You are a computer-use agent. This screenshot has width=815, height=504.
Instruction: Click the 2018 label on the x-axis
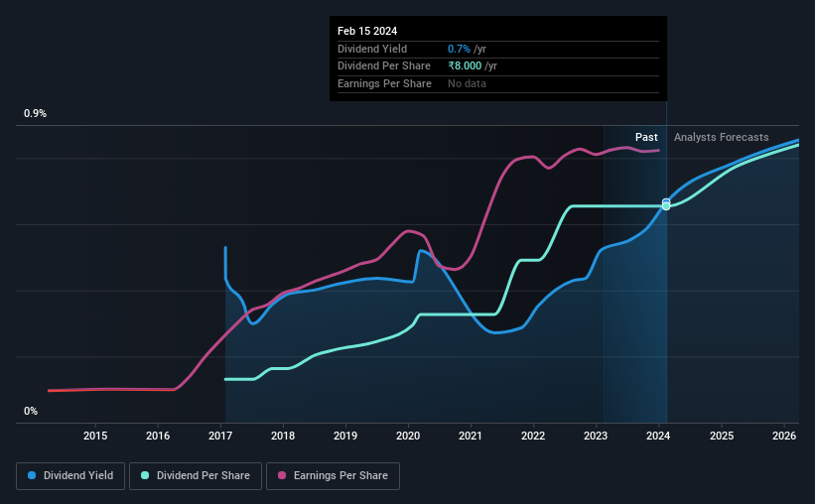point(283,436)
